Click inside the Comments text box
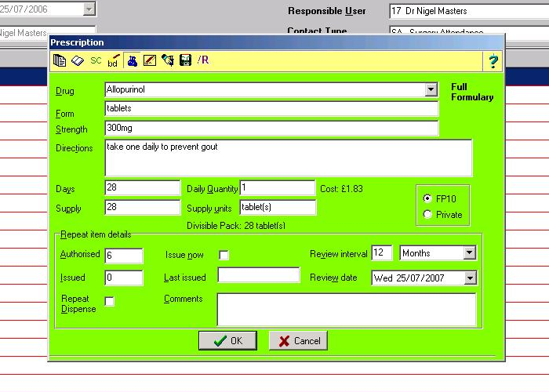Screen dimensions: 549x392 pos(347,310)
